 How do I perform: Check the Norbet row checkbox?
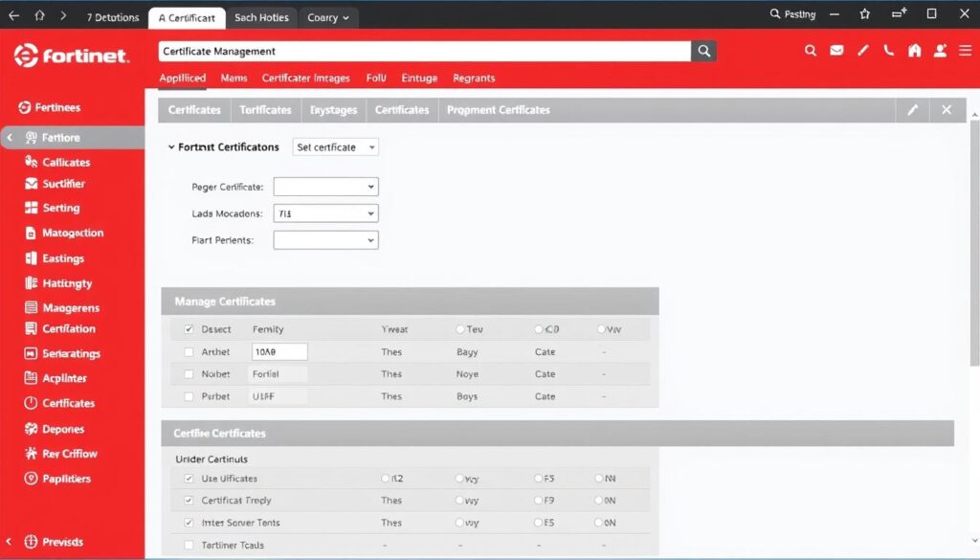(189, 374)
